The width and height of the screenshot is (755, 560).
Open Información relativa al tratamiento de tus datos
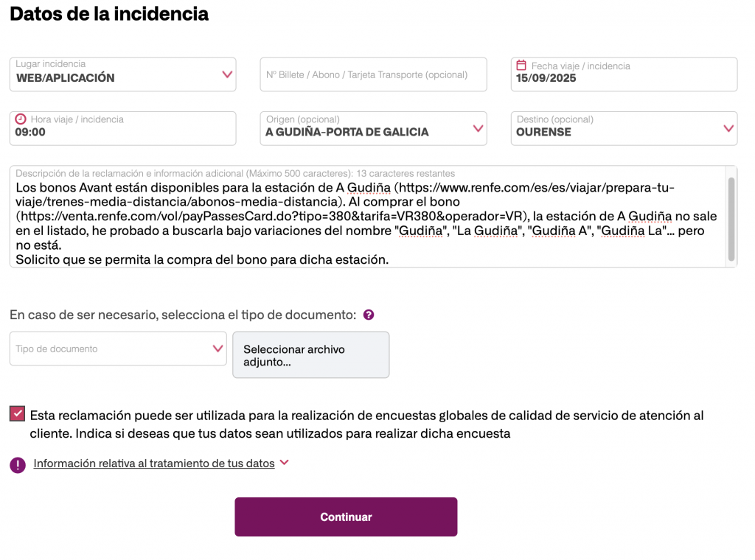point(154,463)
